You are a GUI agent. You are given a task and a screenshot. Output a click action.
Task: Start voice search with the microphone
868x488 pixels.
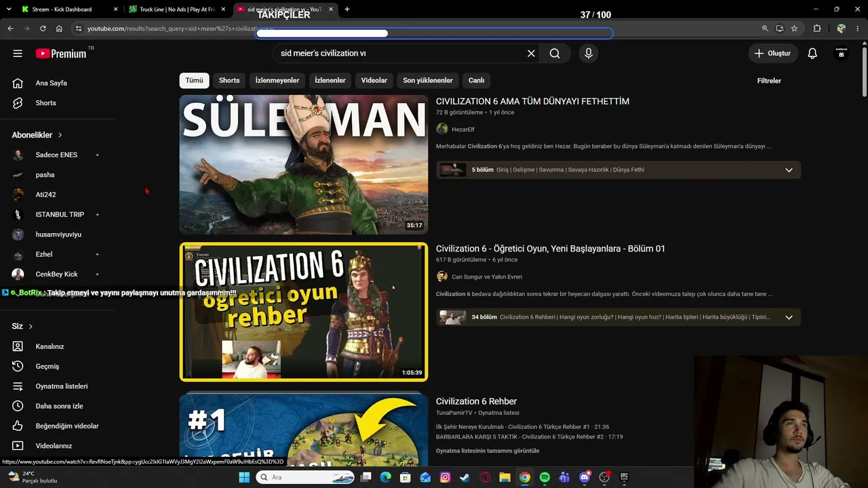click(x=588, y=54)
